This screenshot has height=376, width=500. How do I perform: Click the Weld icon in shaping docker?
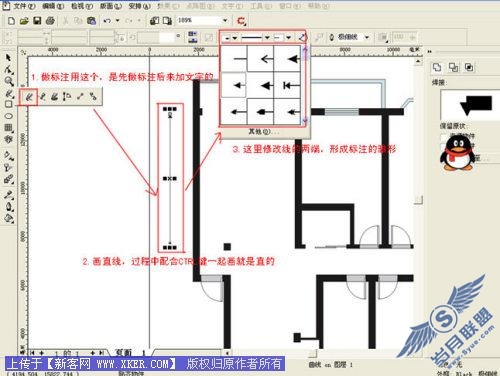(437, 67)
